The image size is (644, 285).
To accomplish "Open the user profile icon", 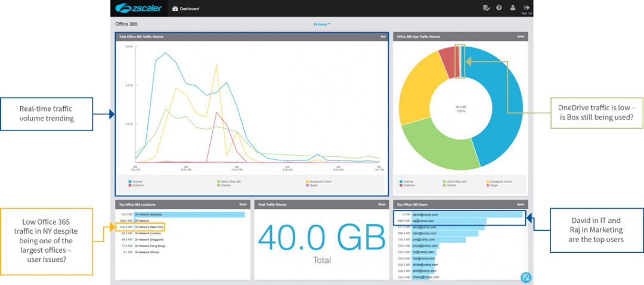I will (512, 8).
